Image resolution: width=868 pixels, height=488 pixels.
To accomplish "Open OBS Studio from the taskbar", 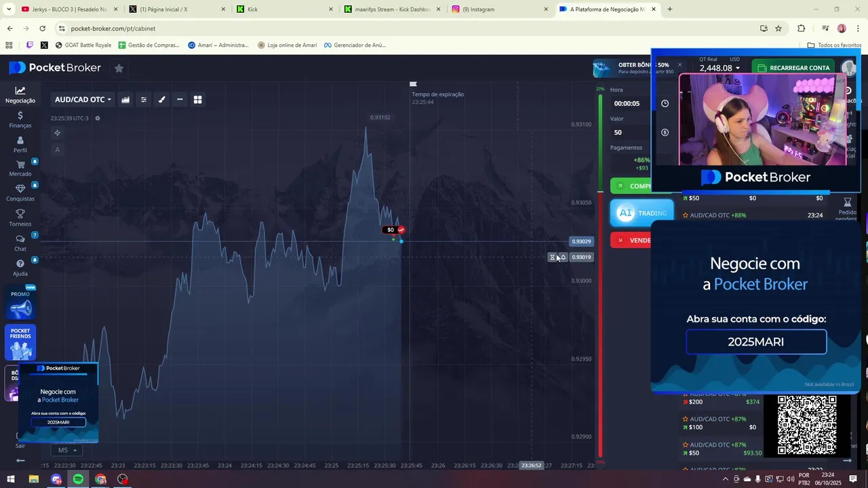I will (x=123, y=479).
